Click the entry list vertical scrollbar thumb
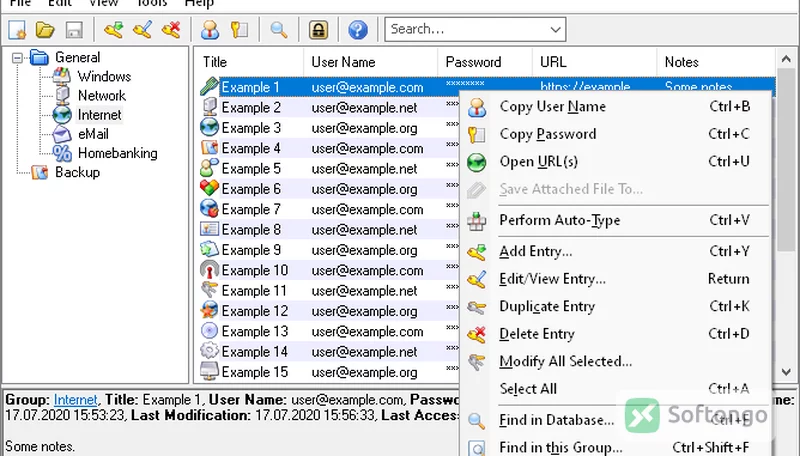800x456 pixels. click(x=786, y=162)
